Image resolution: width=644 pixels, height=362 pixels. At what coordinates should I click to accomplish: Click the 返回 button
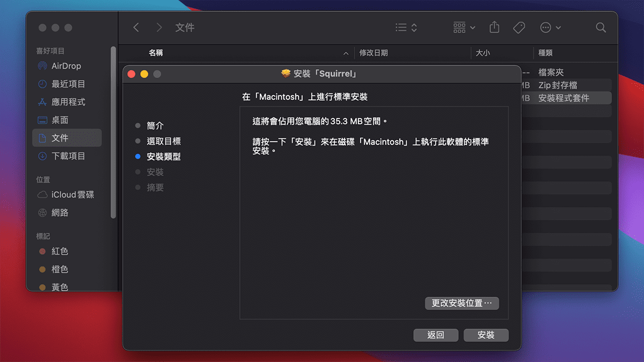click(435, 335)
